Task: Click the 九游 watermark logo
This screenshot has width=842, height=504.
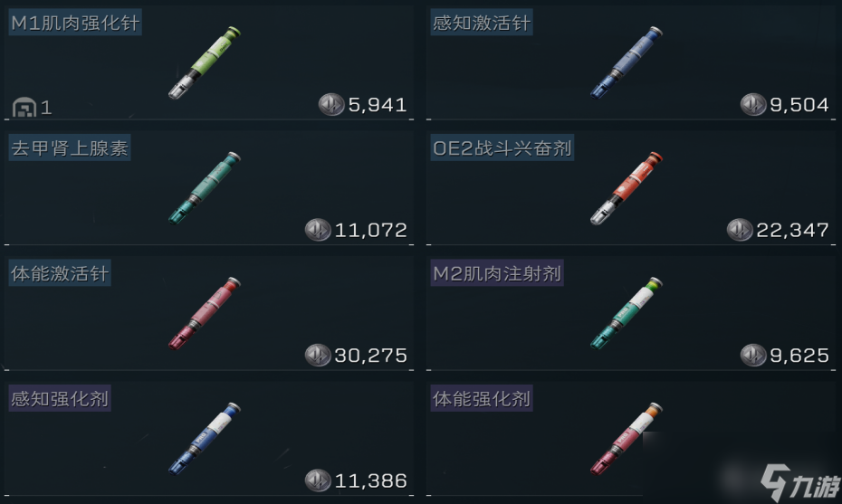Action: pos(800,482)
